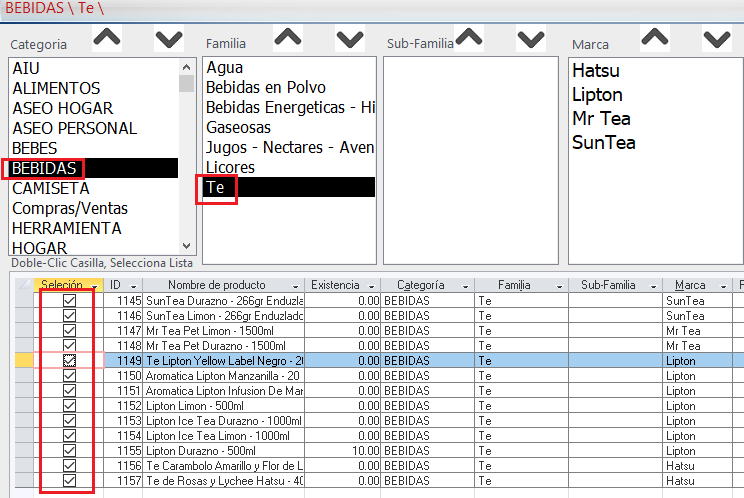Screen dimensions: 744x498
Task: Click Te Carambolo Amarillo y Flor product name
Action: [x=224, y=466]
